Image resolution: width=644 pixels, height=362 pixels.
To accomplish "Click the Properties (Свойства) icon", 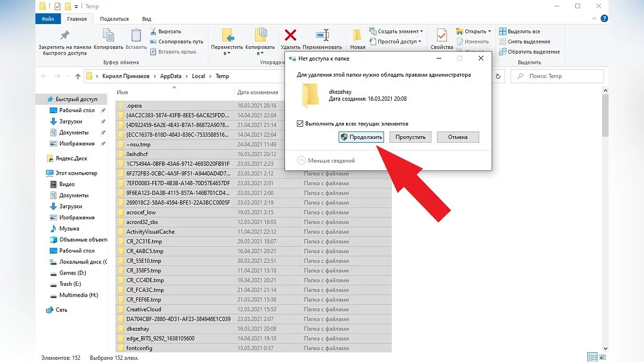I will pos(442,36).
